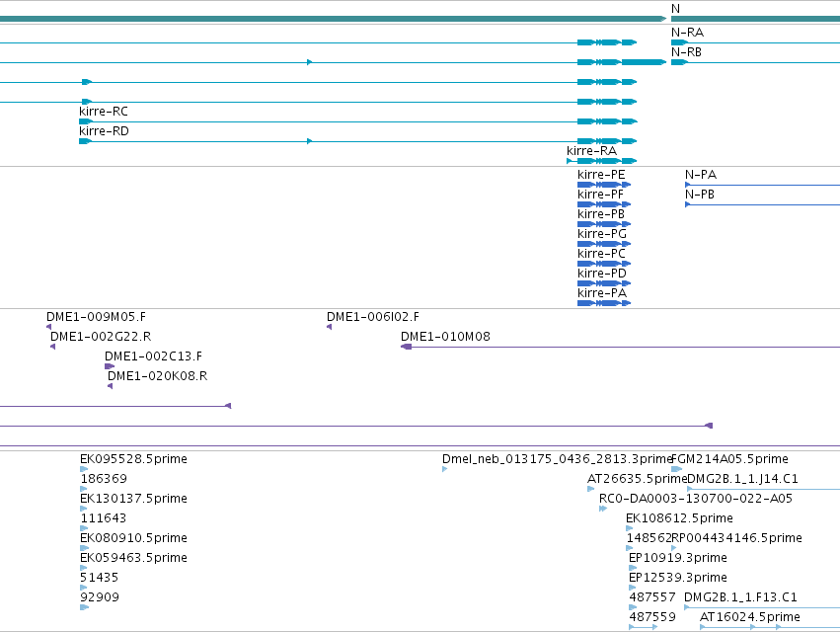840x632 pixels.
Task: Click the 92909 feature label
Action: [x=100, y=596]
